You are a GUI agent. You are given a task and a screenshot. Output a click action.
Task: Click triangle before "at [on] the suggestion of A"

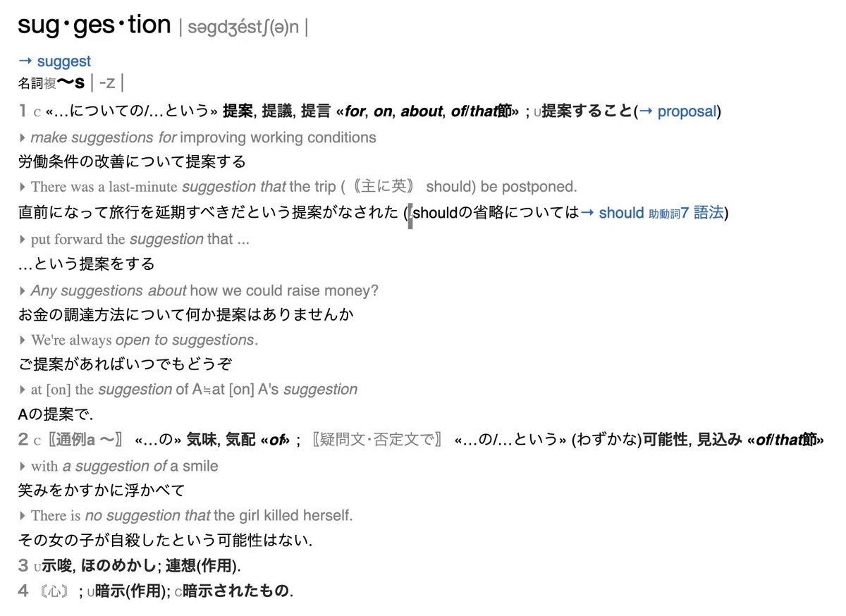(x=23, y=390)
